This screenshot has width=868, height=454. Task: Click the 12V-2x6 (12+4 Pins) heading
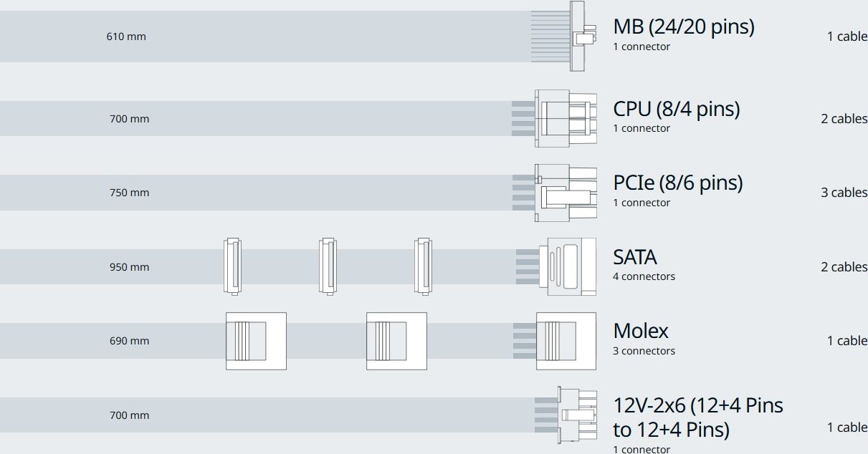coord(698,417)
